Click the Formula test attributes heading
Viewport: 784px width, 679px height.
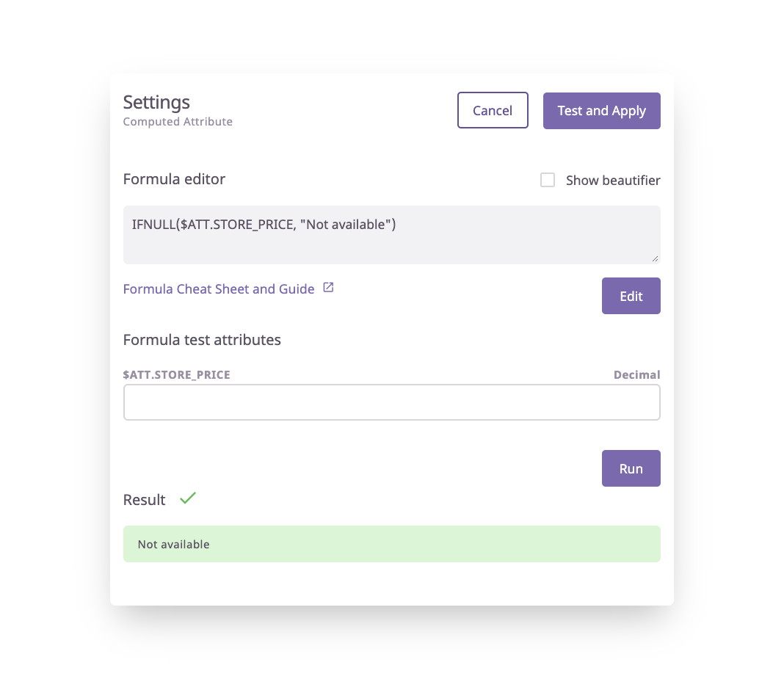[x=202, y=340]
